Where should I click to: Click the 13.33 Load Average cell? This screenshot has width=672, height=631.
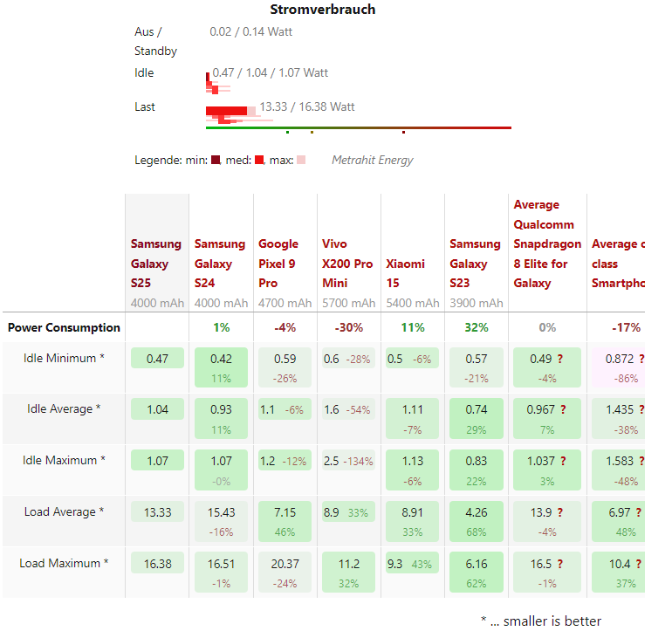[157, 511]
